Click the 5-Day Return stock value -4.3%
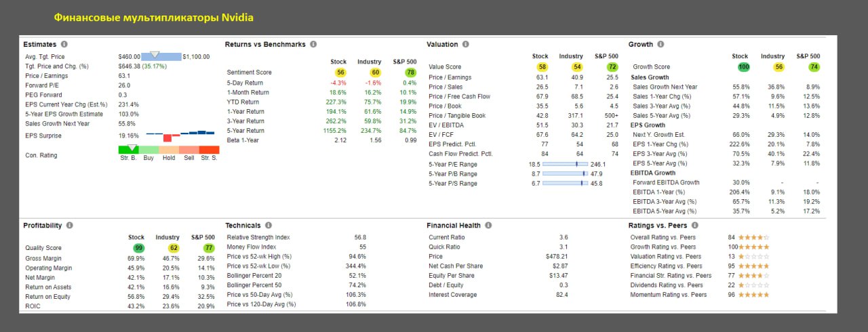Image resolution: width=868 pixels, height=332 pixels. [338, 83]
